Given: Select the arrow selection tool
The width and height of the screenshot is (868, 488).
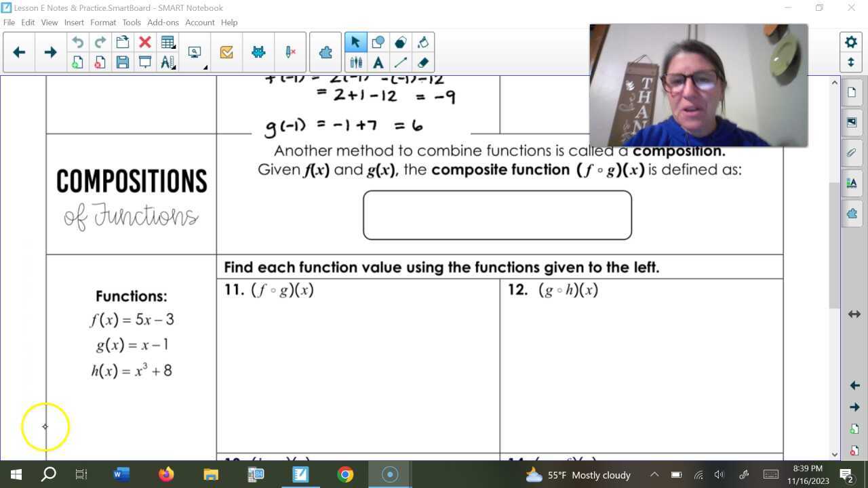Looking at the screenshot, I should pyautogui.click(x=355, y=42).
